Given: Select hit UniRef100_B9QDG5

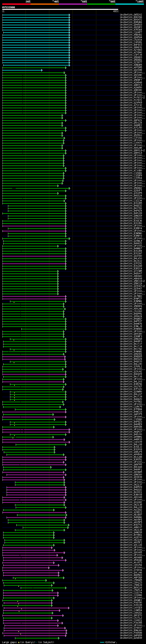Looking at the screenshot, I should pos(131,357).
